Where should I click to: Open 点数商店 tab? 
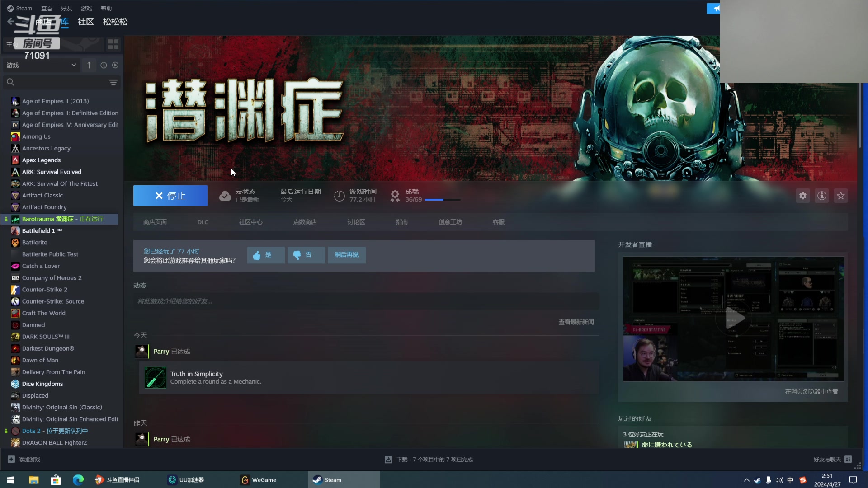click(305, 222)
